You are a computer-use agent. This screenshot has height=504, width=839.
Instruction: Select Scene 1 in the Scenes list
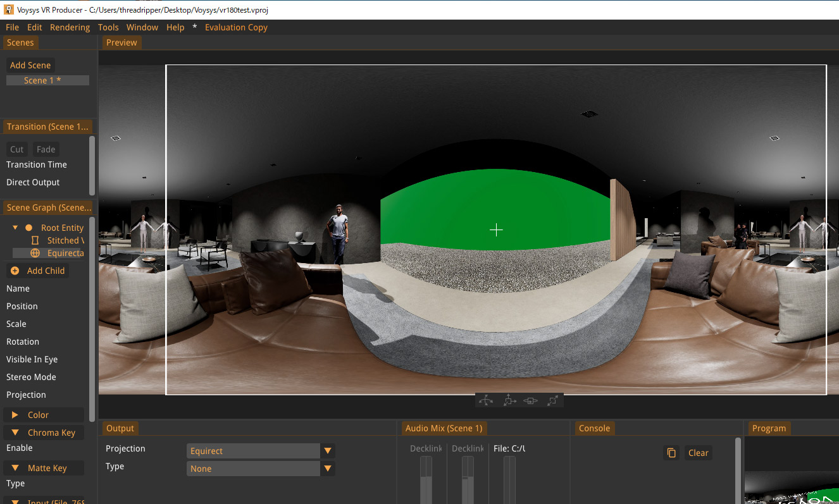click(47, 80)
